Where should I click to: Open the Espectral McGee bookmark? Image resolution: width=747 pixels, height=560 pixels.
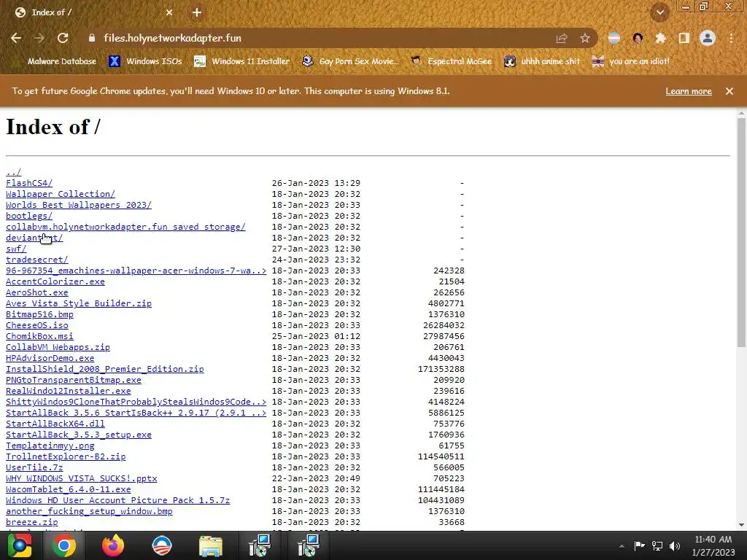pyautogui.click(x=451, y=61)
